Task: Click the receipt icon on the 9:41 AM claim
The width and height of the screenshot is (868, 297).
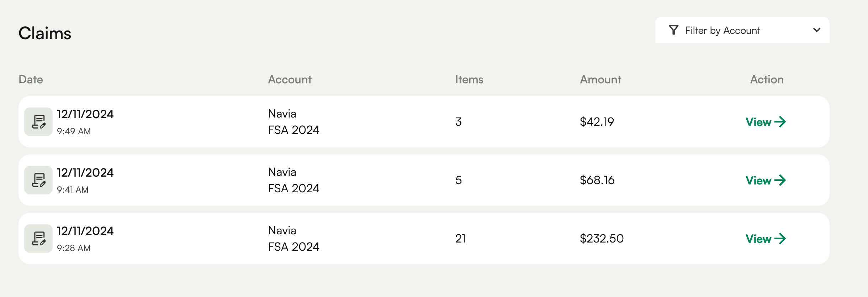Action: [x=38, y=180]
